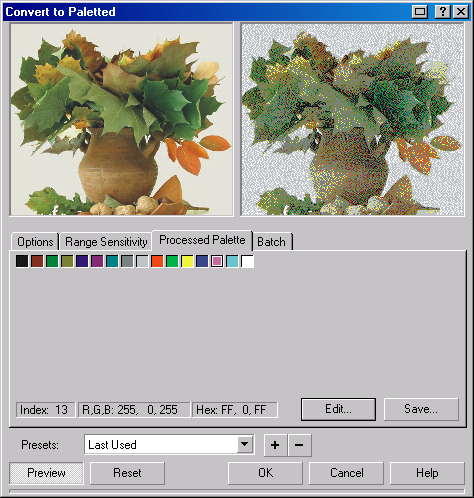Click the original image preview thumbnail
This screenshot has height=498, width=474.
[121, 119]
